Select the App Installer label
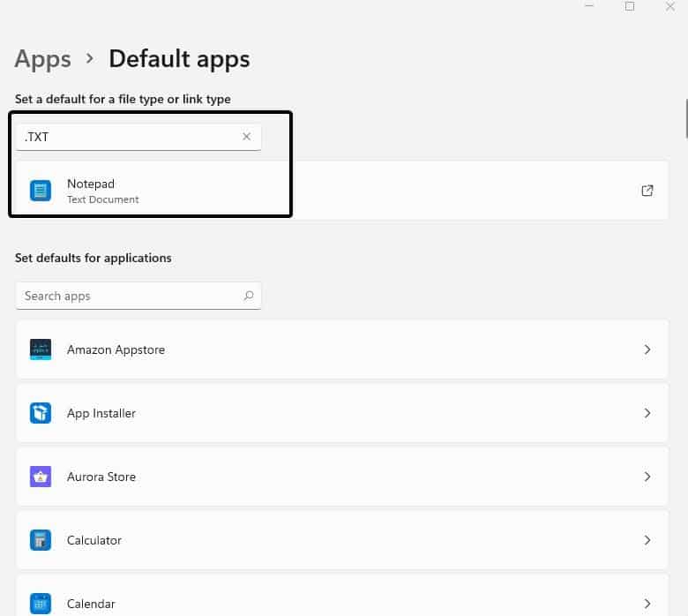Image resolution: width=688 pixels, height=616 pixels. pyautogui.click(x=101, y=414)
